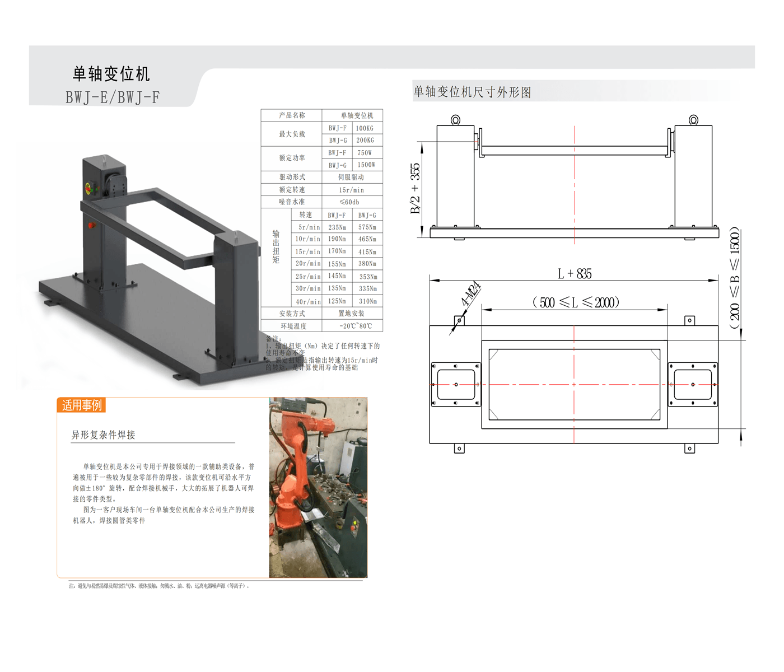
Task: Click the '10r/min' speed cell
Action: tap(307, 239)
